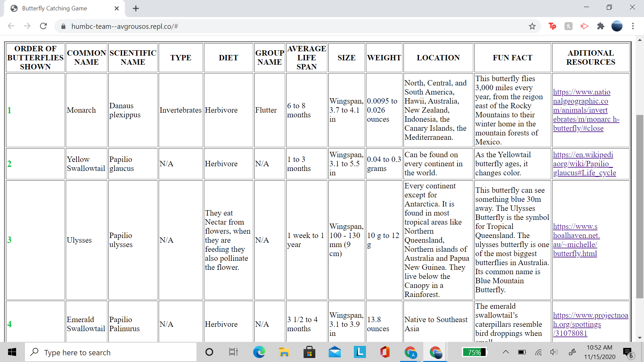Open the Chrome profile avatar
The width and height of the screenshot is (644, 362).
pos(617,26)
